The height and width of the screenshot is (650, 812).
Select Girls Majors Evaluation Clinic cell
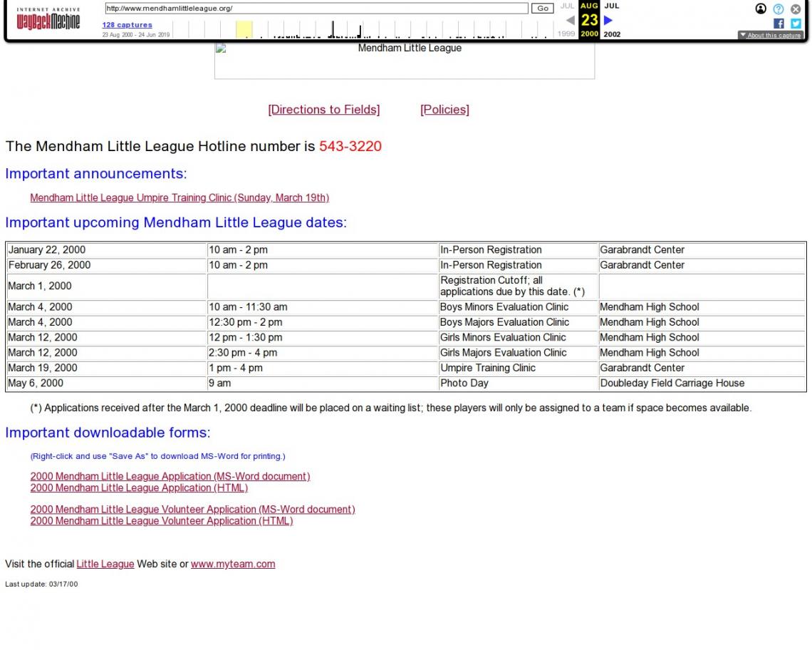[x=518, y=353]
